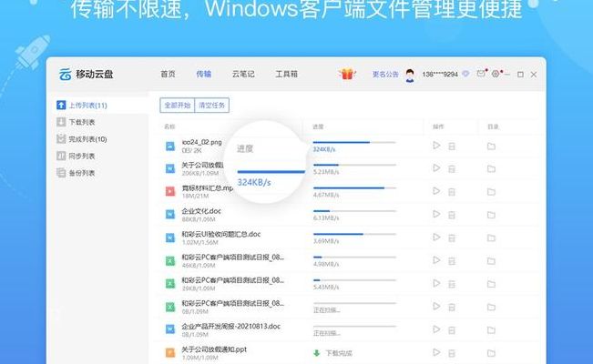Open the gift box promotion icon
This screenshot has height=364, width=593.
coord(347,74)
